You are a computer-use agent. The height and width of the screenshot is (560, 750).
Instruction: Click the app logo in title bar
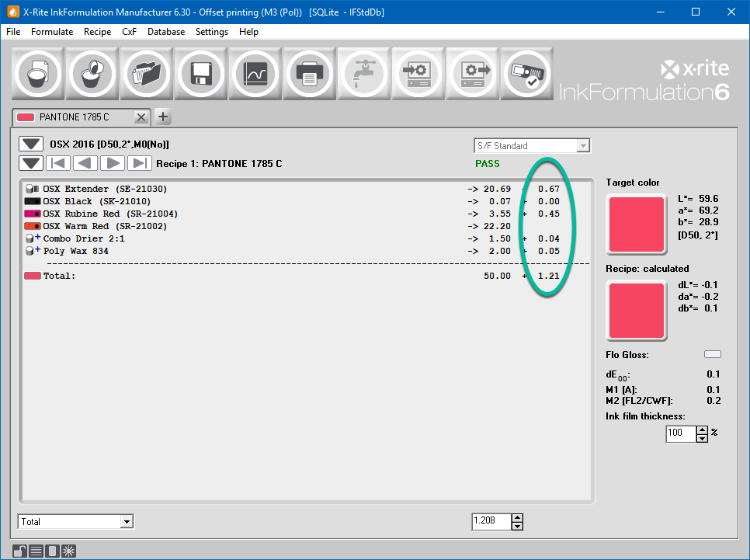pos(13,12)
